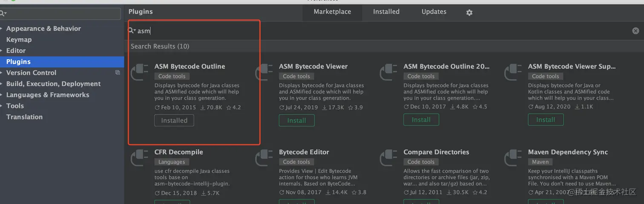Click the Maven Dependency Sync plugin icon
Viewport: 644px width, 204px height.
513,157
